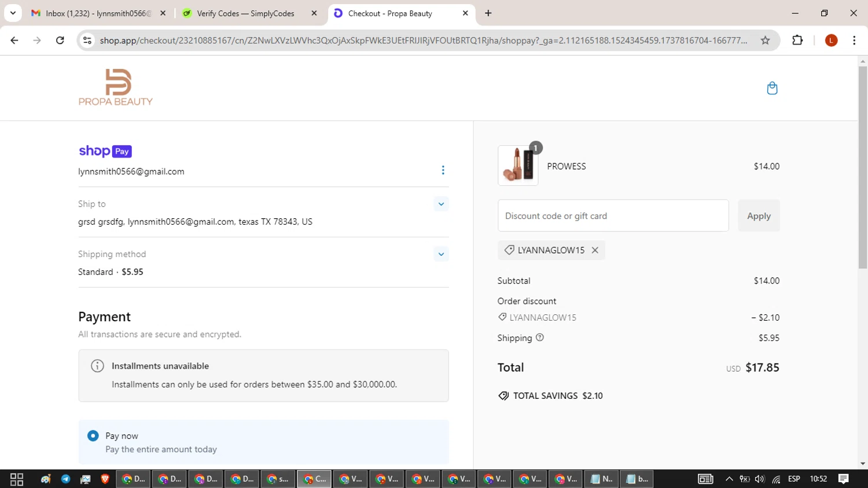Select the Checkout - Propa Beauty tab
This screenshot has height=488, width=868.
[x=402, y=13]
